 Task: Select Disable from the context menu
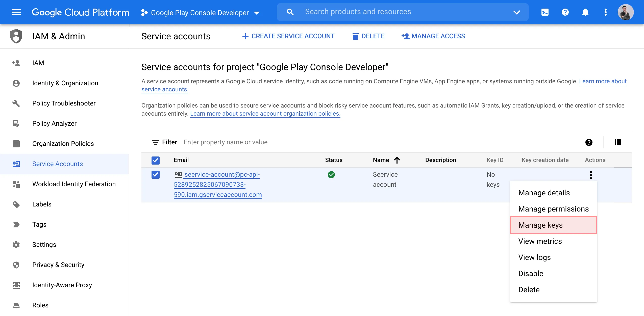[531, 273]
